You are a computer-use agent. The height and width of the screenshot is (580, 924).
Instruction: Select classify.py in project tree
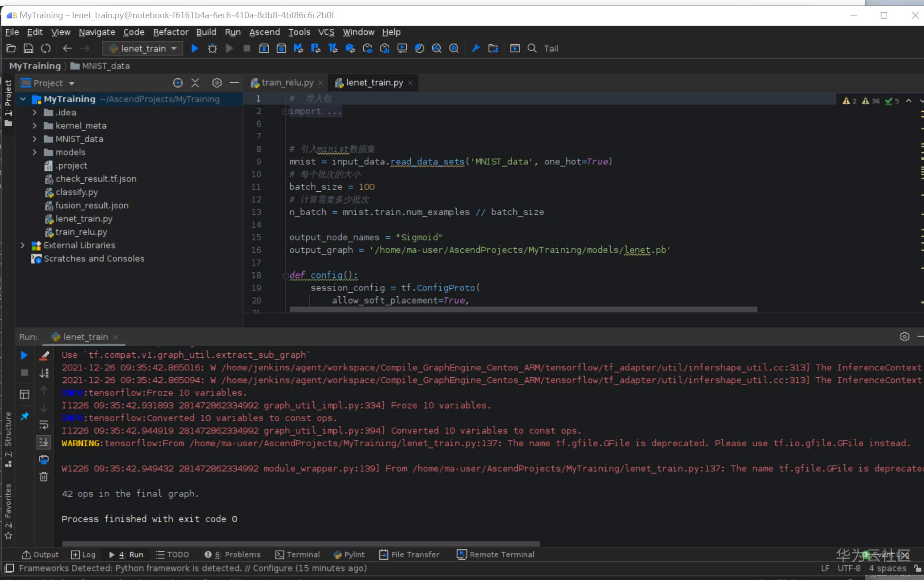pos(77,192)
